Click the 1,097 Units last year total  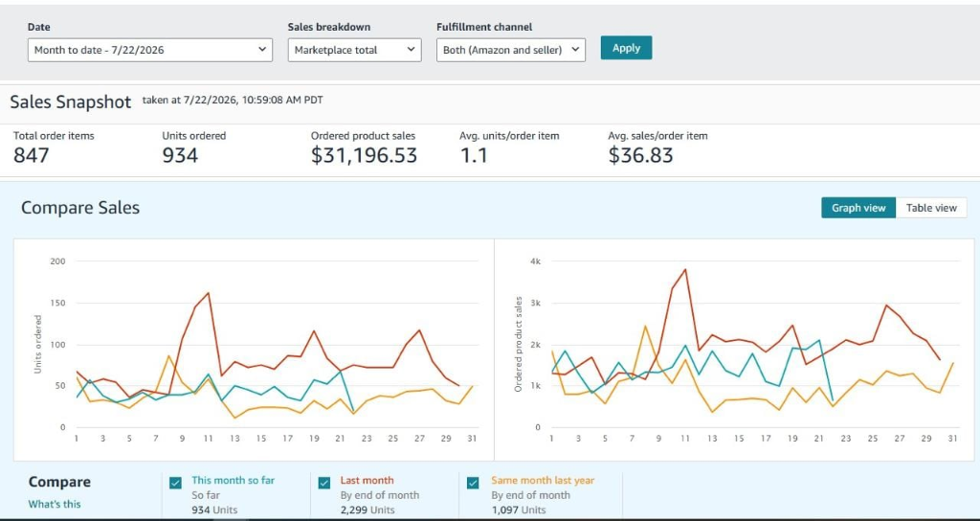click(x=518, y=510)
